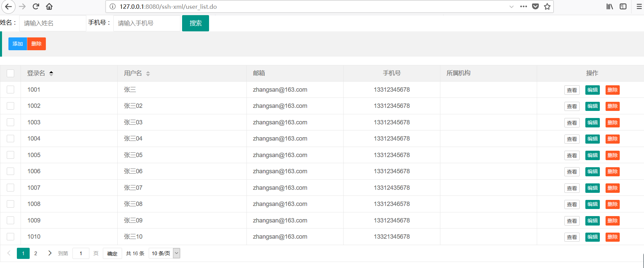Screen dimensions: 644x268
Task: Check the checkbox for row 1010
Action: [x=10, y=237]
